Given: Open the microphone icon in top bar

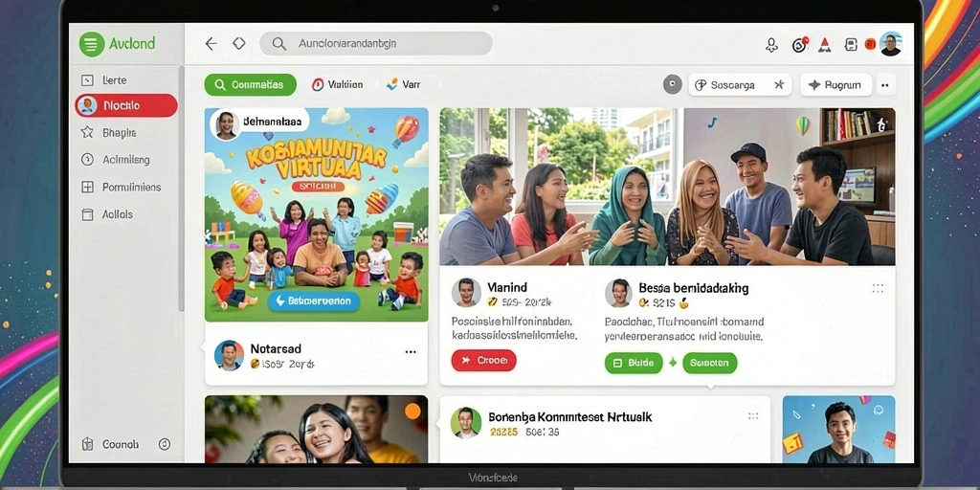Looking at the screenshot, I should click(x=772, y=44).
